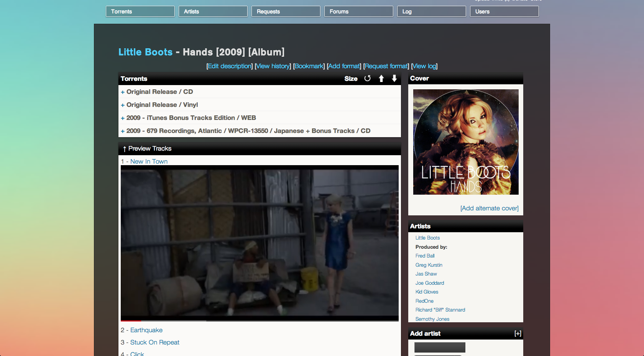Viewport: 644px width, 356px height.
Task: Expand the Original Release / Vinyl group
Action: (x=123, y=105)
